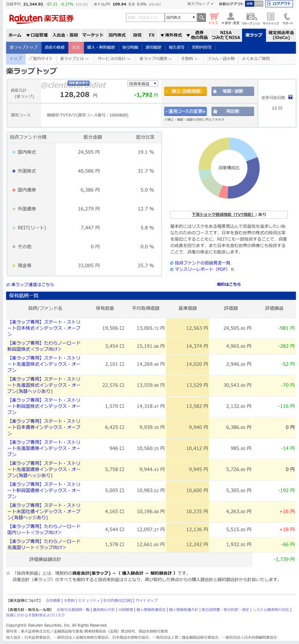Open the 投信 tab
299x644 pixels.
tap(137, 35)
